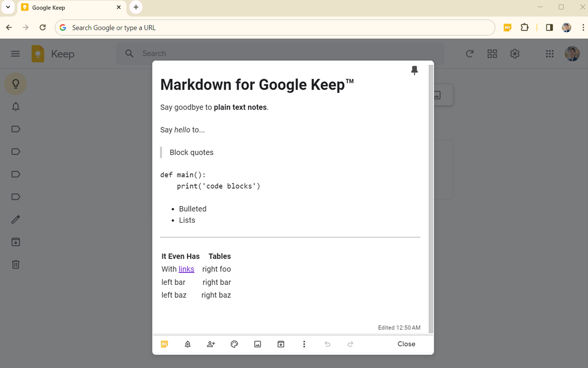Open the note's More options menu
This screenshot has height=368, width=588.
(304, 344)
